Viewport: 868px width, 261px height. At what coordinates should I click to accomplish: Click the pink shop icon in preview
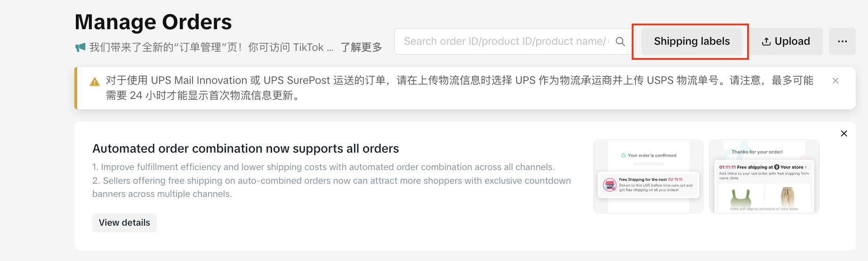[x=610, y=185]
